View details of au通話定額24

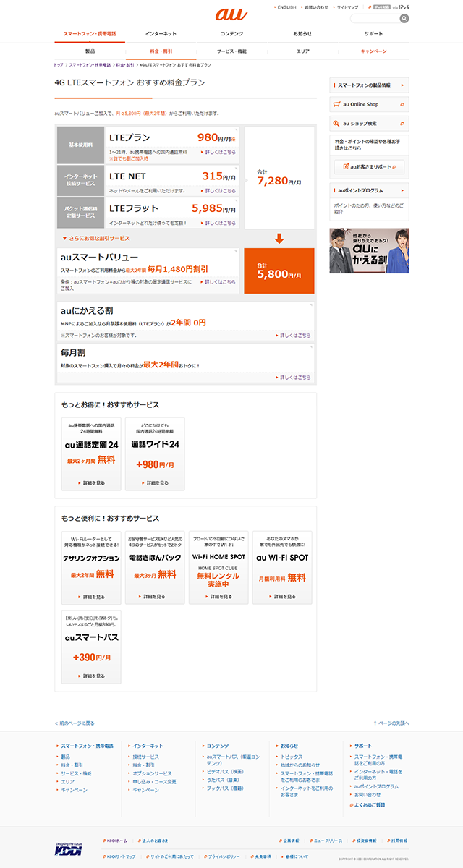(91, 482)
